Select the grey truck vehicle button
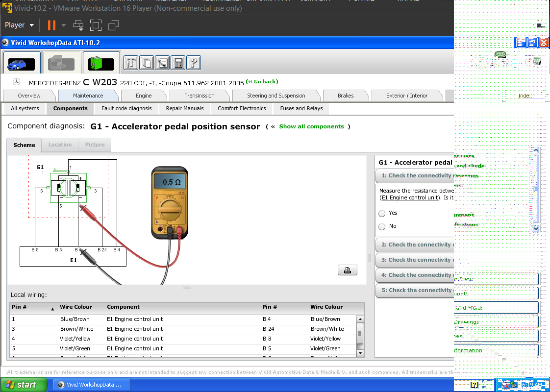 coord(62,64)
